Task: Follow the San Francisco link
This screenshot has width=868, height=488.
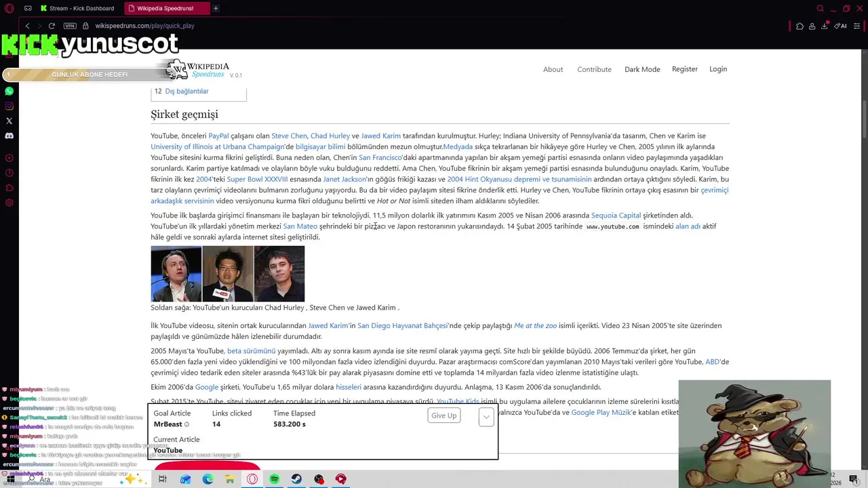Action: point(380,157)
